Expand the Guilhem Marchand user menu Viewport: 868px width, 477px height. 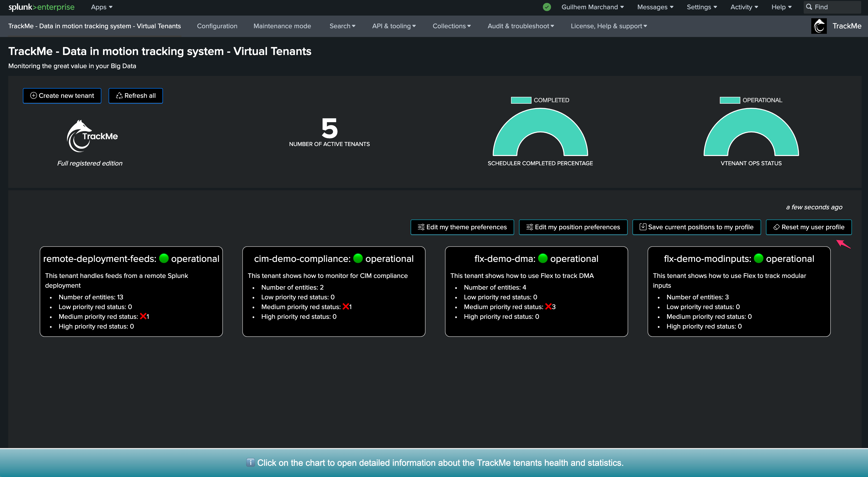coord(592,7)
